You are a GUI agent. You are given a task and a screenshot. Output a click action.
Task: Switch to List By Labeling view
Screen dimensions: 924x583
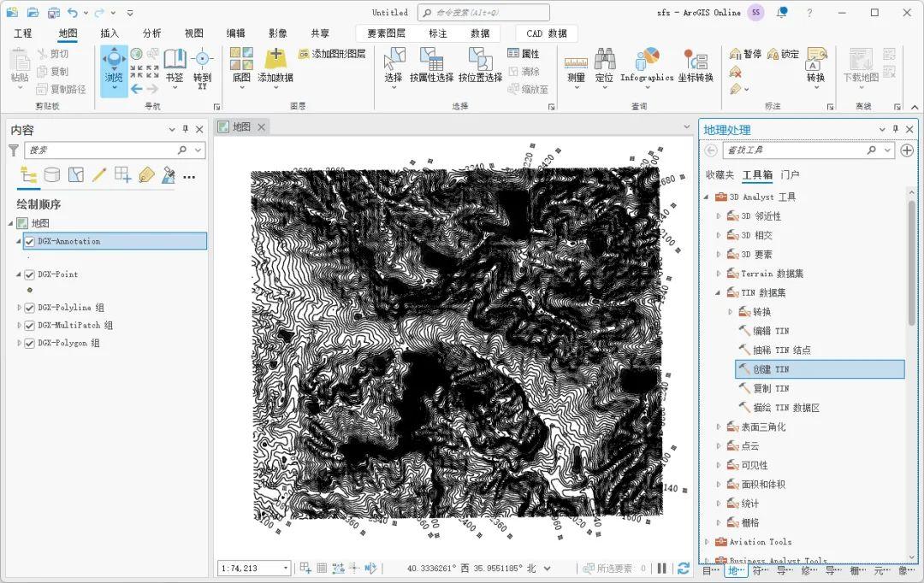pos(146,175)
